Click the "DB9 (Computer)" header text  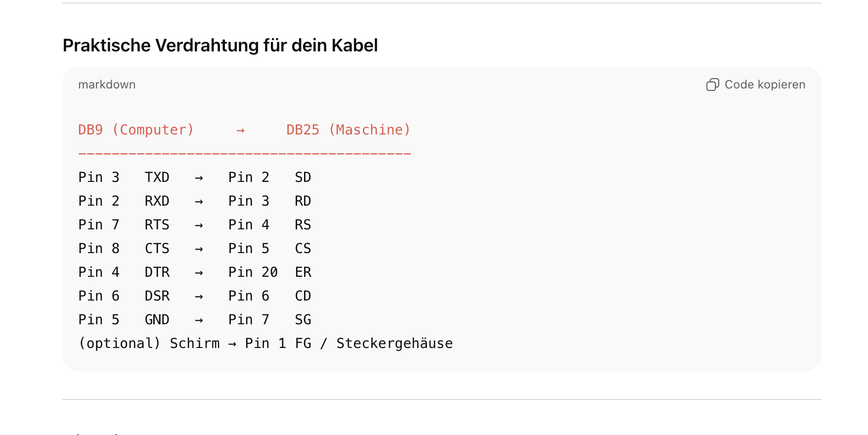click(136, 130)
